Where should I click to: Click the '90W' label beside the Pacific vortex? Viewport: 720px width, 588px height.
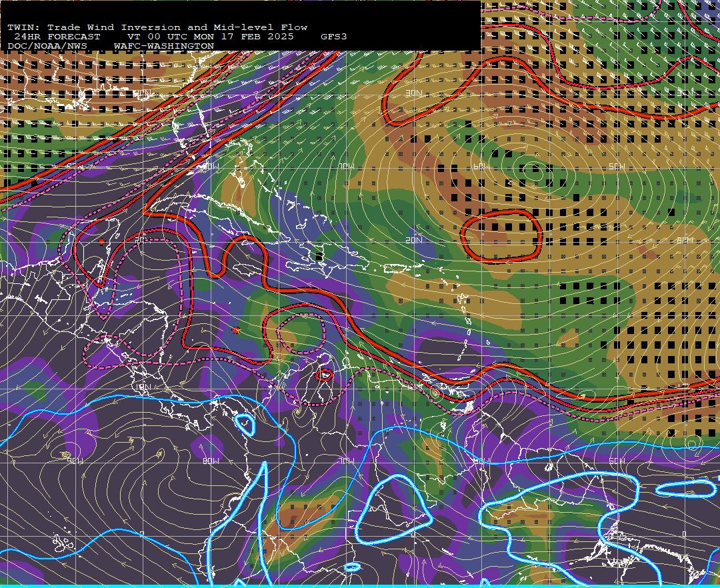tap(76, 461)
